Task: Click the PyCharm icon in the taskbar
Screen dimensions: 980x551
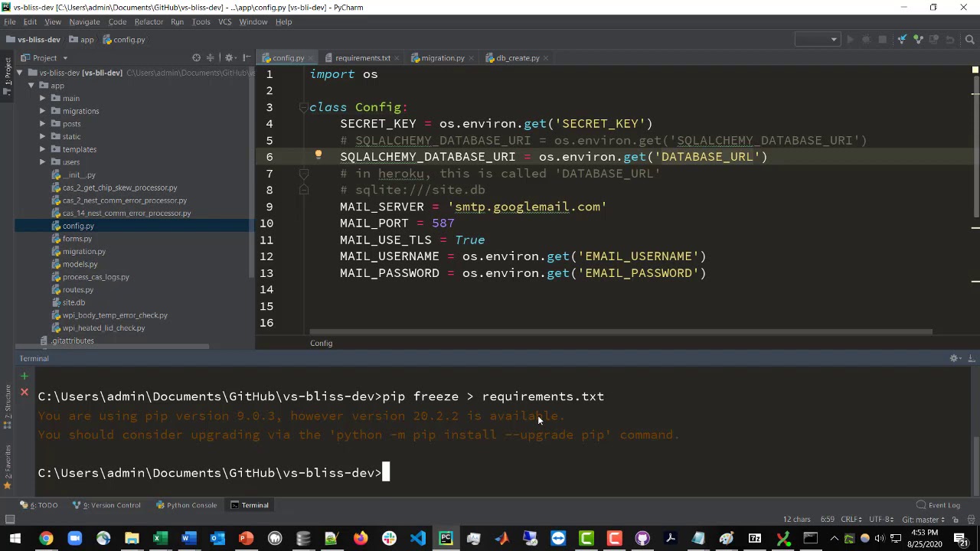Action: (446, 539)
